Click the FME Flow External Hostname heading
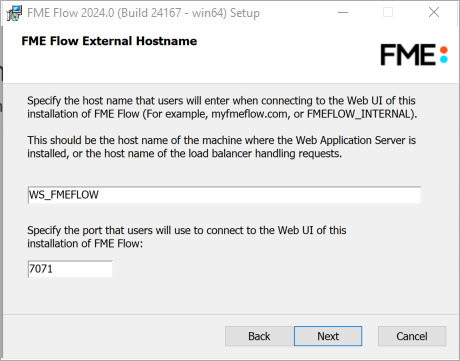Screen dimensions: 460x361 pos(109,41)
